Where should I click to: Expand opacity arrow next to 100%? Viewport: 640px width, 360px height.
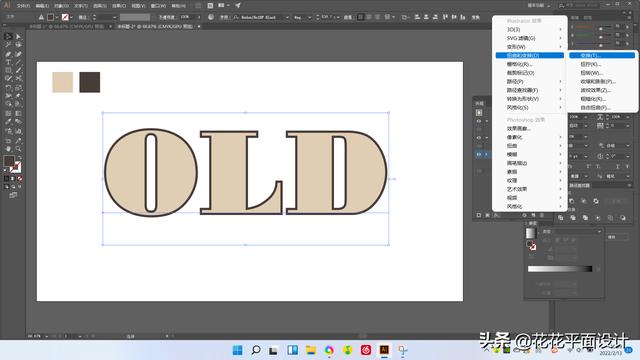click(x=199, y=17)
